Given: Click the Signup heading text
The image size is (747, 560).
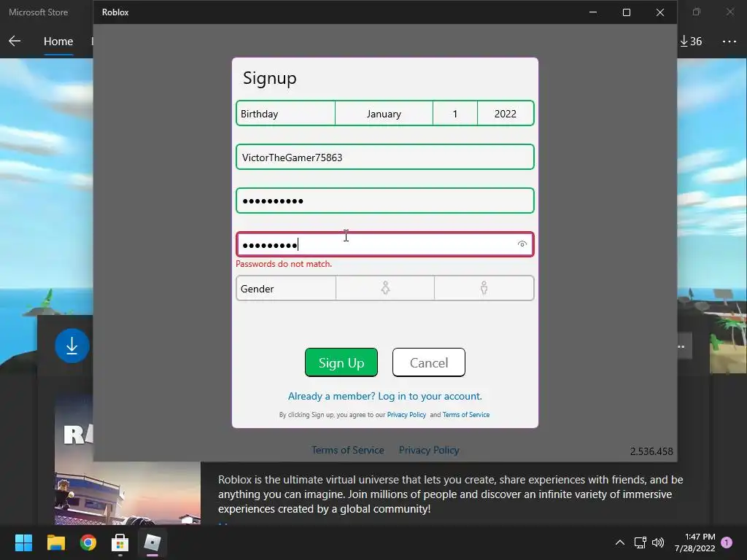Looking at the screenshot, I should 270,78.
